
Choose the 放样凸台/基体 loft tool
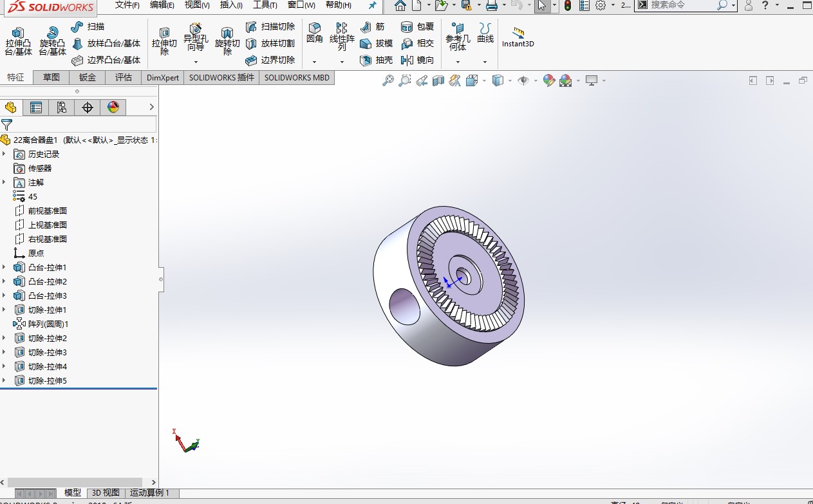[106, 43]
